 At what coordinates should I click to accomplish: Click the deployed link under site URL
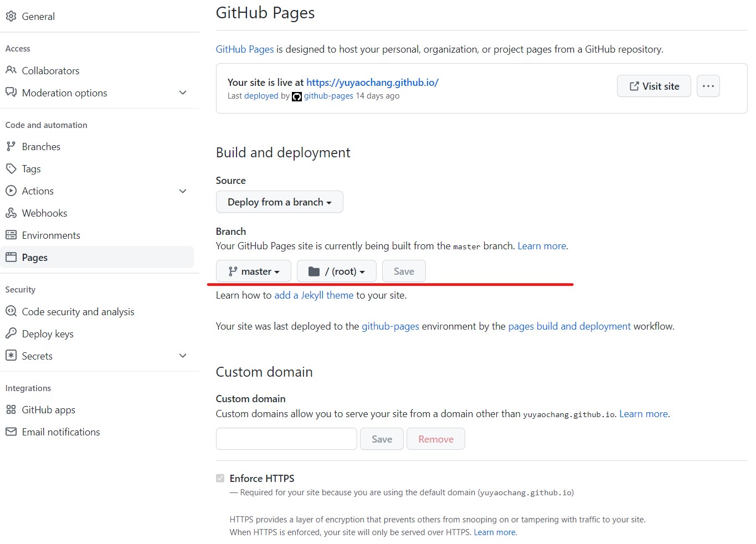click(x=261, y=96)
